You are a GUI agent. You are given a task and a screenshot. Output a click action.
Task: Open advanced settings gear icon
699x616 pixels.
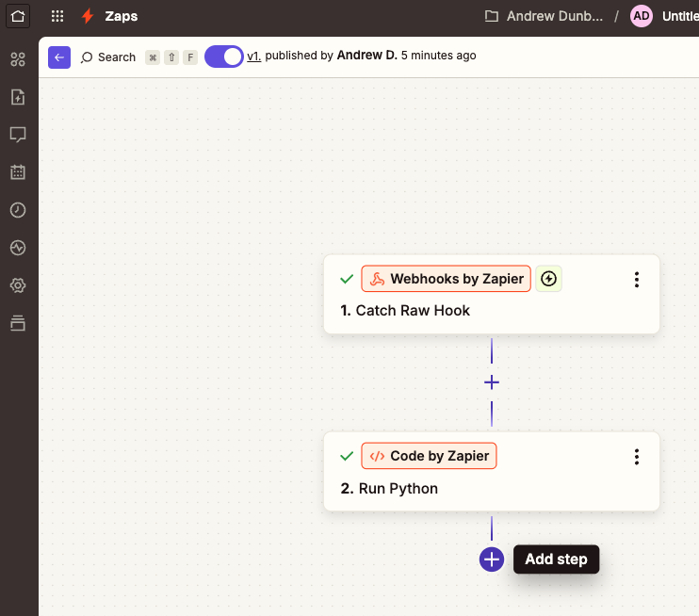click(18, 285)
